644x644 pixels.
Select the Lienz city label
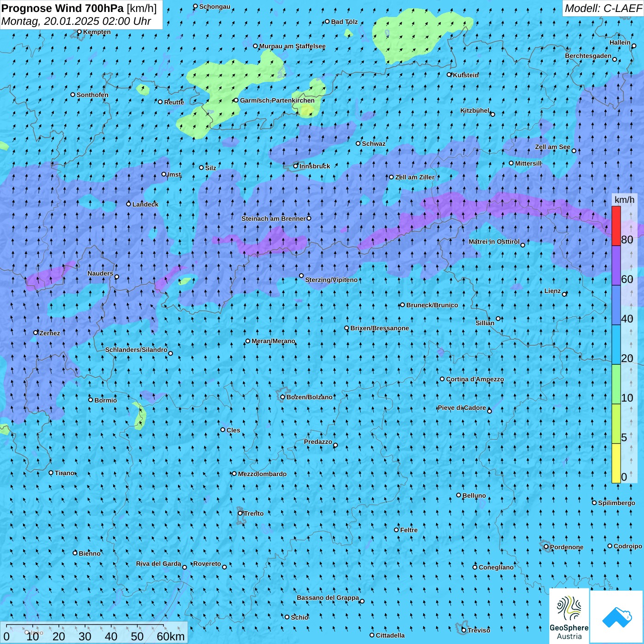tap(552, 291)
